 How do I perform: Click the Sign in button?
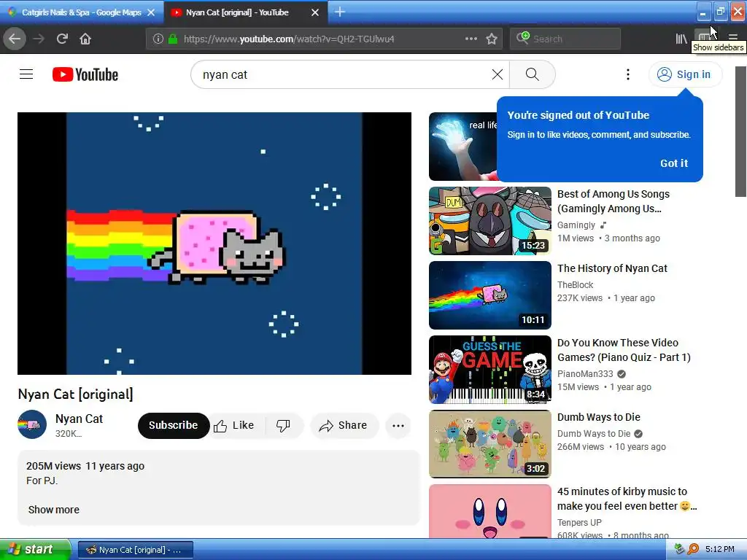pyautogui.click(x=685, y=74)
